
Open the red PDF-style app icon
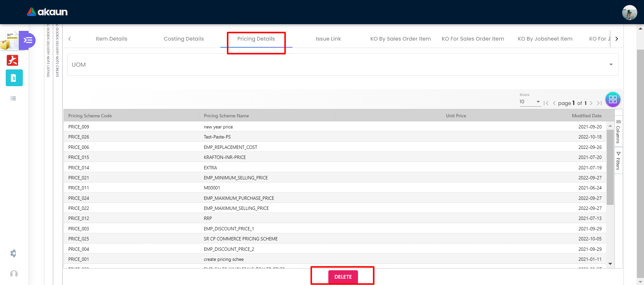12,60
